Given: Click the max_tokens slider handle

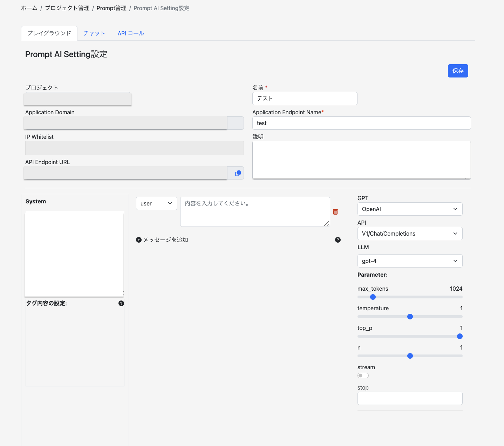Looking at the screenshot, I should pos(373,297).
